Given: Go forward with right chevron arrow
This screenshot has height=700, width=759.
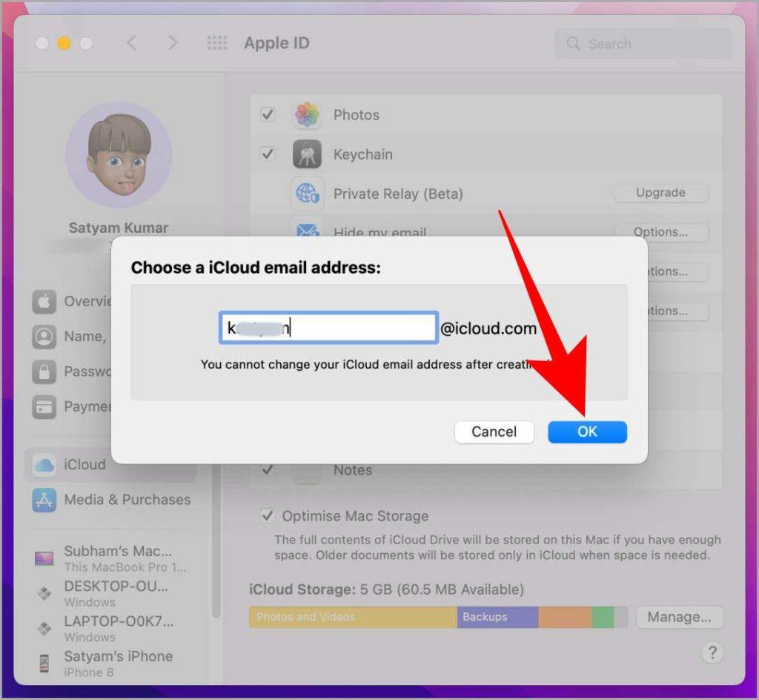Looking at the screenshot, I should 172,43.
